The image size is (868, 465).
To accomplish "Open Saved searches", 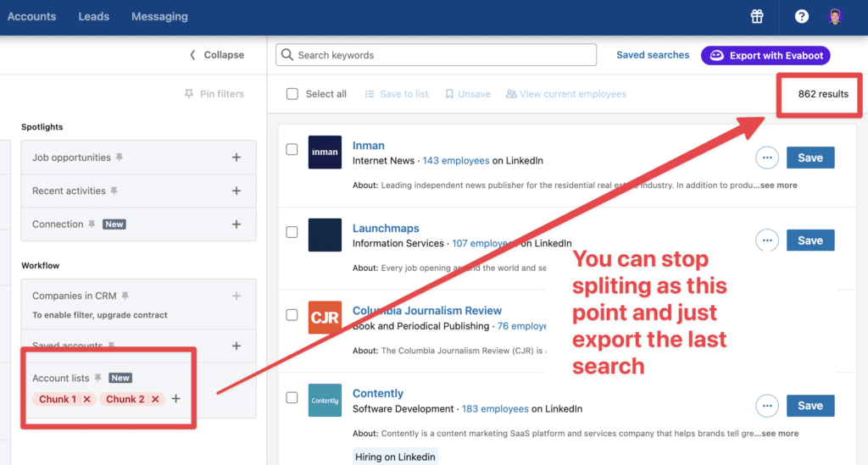I will click(653, 55).
